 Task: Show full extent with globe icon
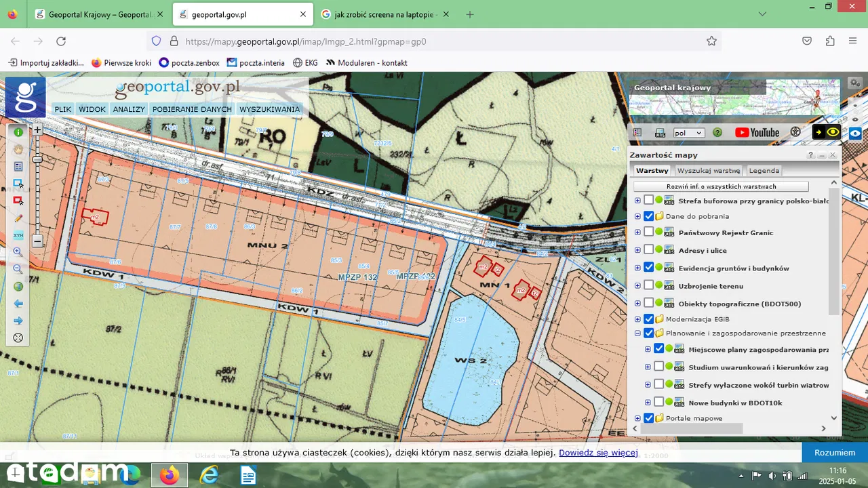[18, 287]
